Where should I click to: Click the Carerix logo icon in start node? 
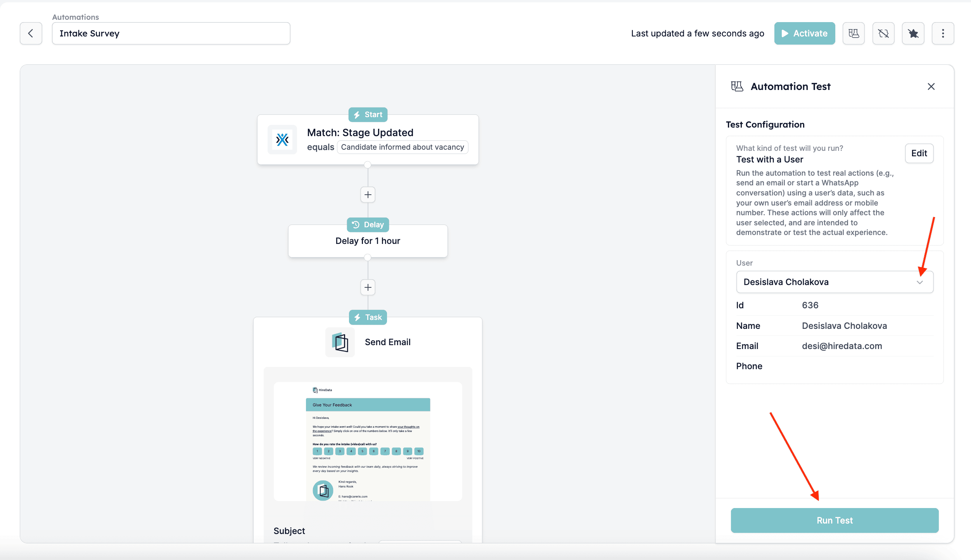point(282,140)
